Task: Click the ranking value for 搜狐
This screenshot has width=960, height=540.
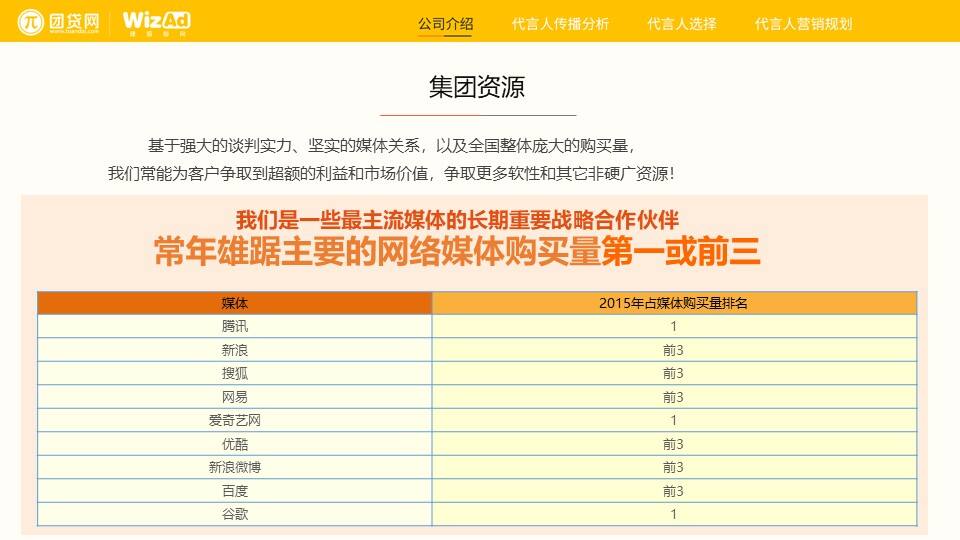Action: coord(674,373)
